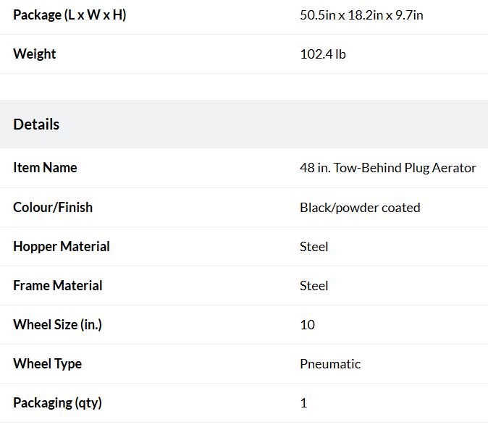Click the 50.5in x 18.2in x 9.7in value
The image size is (488, 448).
tap(361, 15)
